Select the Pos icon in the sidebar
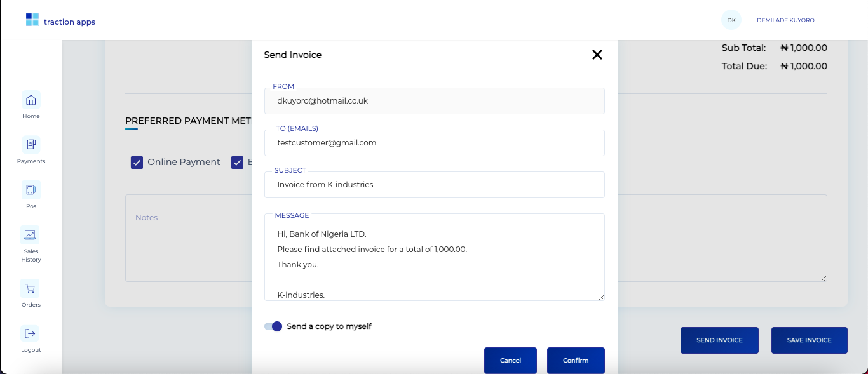868x374 pixels. coord(31,190)
